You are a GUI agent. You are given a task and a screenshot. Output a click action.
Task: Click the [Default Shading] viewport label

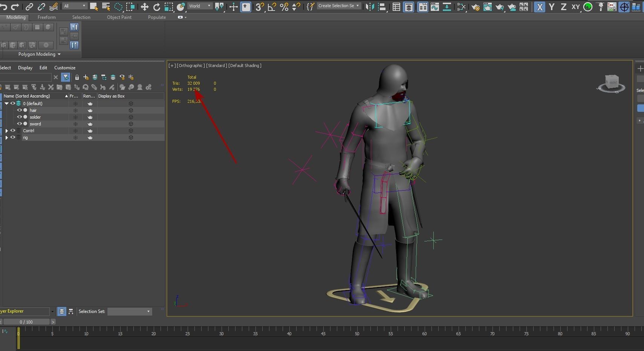point(245,66)
